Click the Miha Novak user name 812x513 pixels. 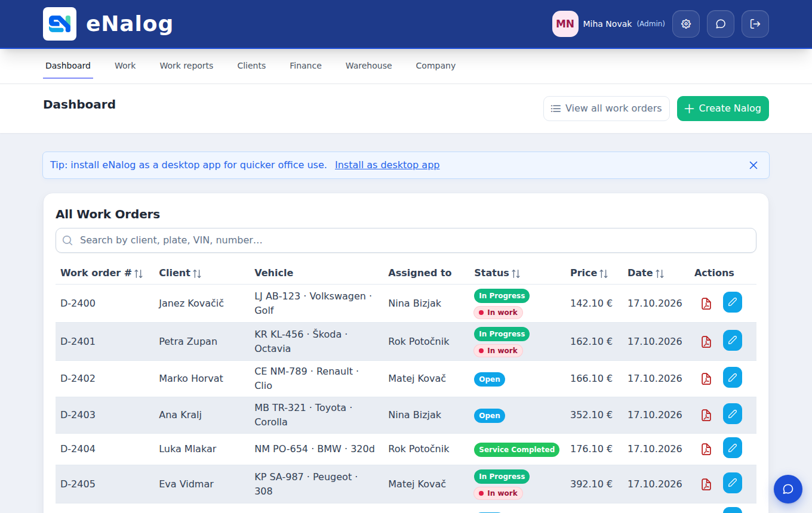click(x=607, y=24)
